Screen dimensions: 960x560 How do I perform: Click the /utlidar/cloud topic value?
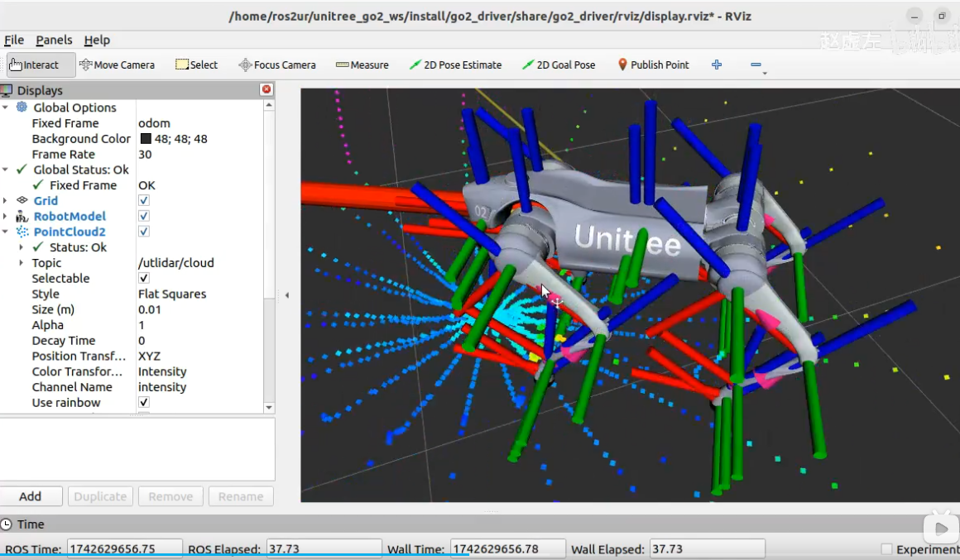click(199, 262)
